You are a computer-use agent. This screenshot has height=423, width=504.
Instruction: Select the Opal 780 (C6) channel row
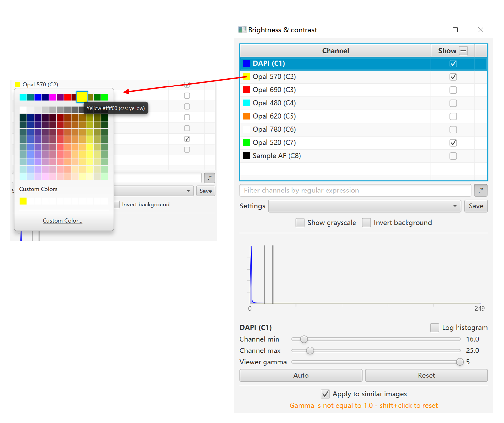(x=335, y=129)
